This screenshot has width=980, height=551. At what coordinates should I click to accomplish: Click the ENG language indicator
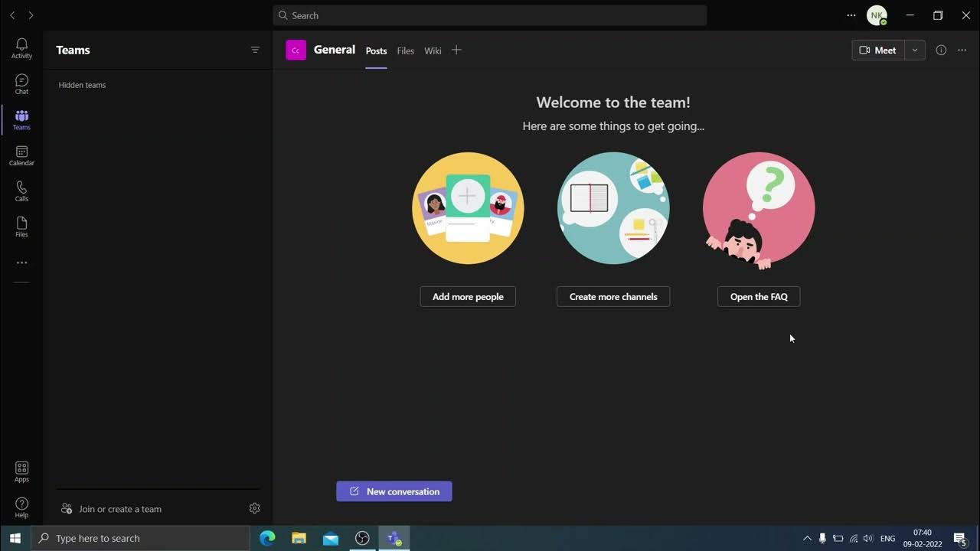887,538
